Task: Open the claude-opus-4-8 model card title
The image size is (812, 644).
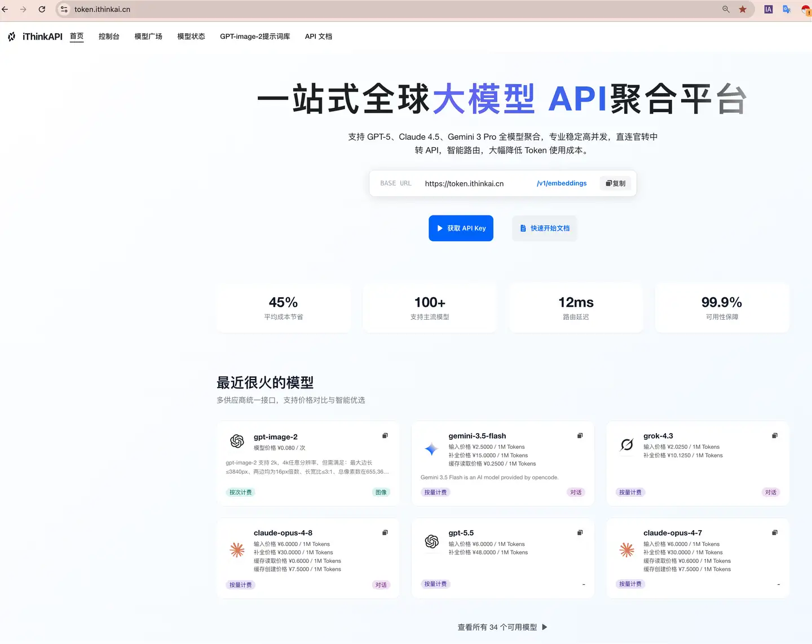Action: coord(283,533)
